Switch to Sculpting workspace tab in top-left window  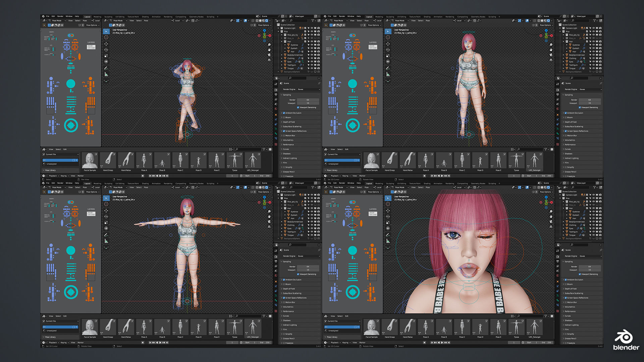(x=108, y=16)
